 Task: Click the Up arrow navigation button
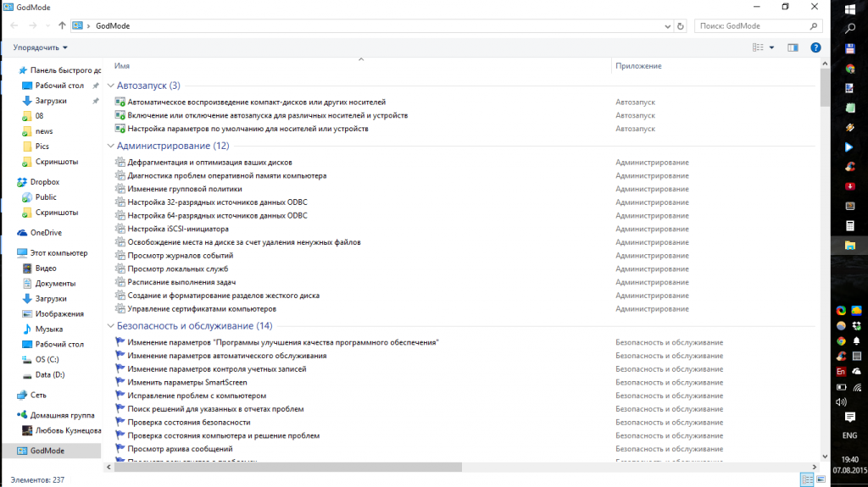[x=62, y=26]
